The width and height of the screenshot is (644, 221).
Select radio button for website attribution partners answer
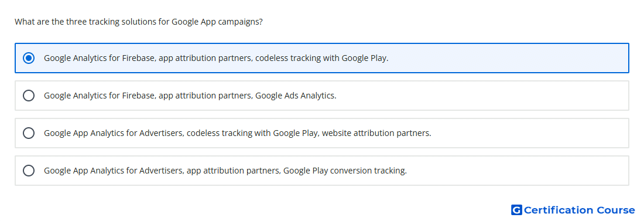point(29,133)
